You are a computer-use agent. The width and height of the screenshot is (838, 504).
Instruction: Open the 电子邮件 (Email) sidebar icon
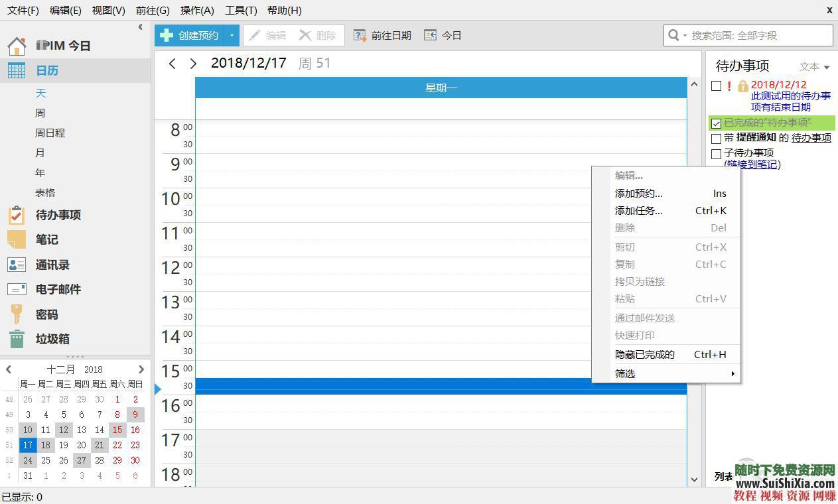[x=16, y=289]
